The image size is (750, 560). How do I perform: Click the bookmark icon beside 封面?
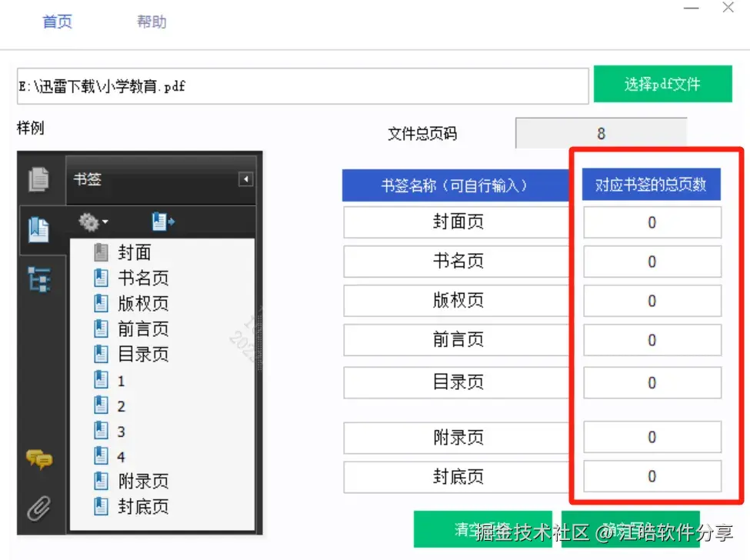(101, 252)
